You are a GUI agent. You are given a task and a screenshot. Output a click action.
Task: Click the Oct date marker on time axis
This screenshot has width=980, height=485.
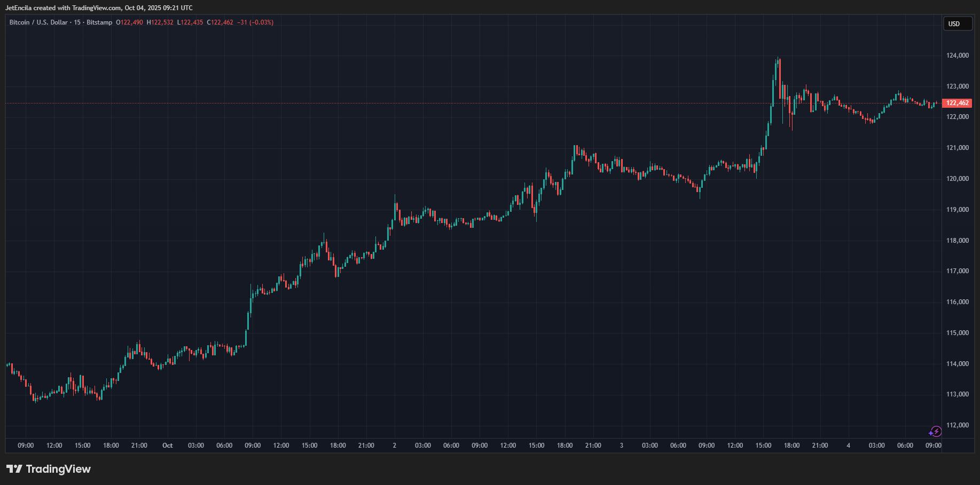168,446
